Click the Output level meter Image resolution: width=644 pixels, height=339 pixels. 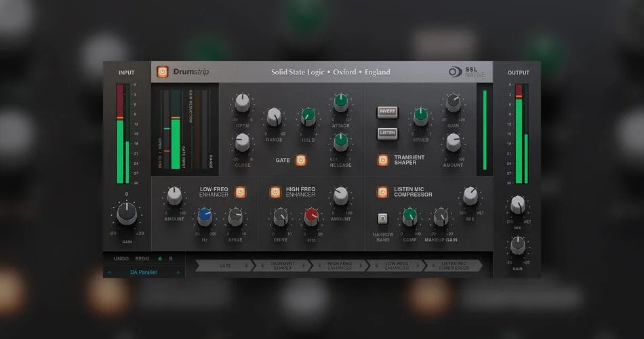coord(521,134)
